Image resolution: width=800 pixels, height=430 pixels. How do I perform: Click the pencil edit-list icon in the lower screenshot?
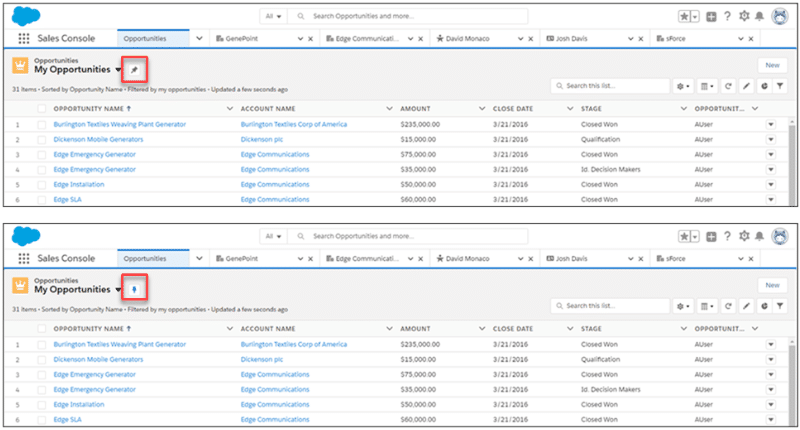click(x=745, y=305)
